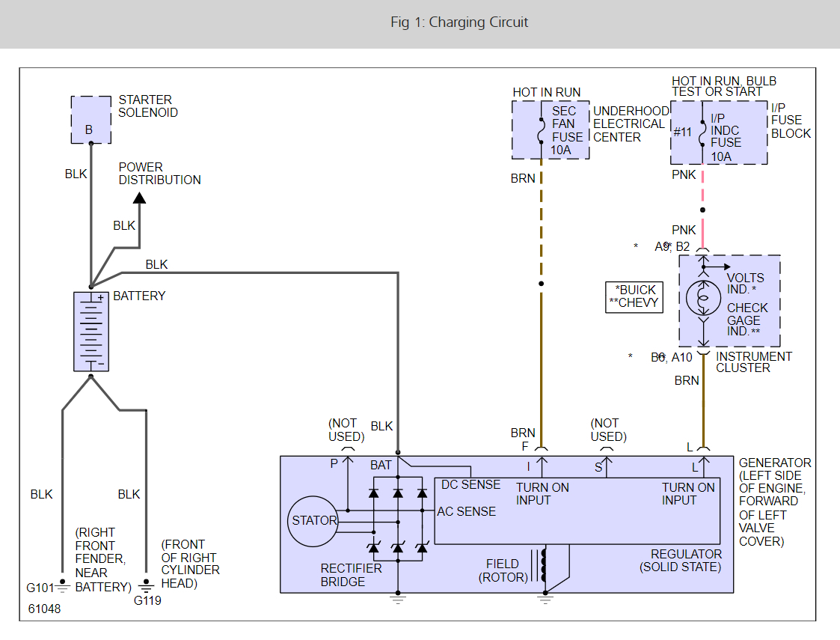This screenshot has width=840, height=640.
Task: Click the 'STARTER SOLENOID' label
Action: (148, 106)
